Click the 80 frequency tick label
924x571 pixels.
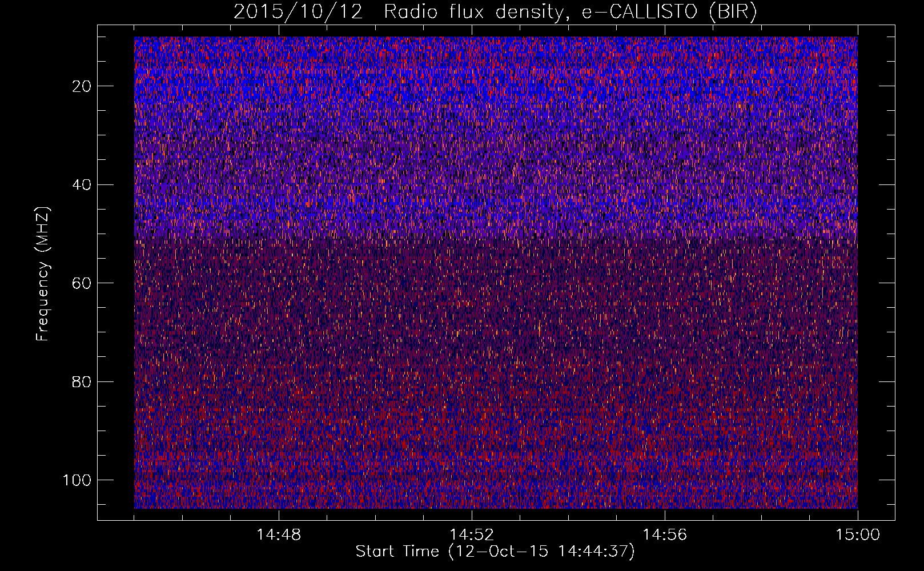(82, 381)
